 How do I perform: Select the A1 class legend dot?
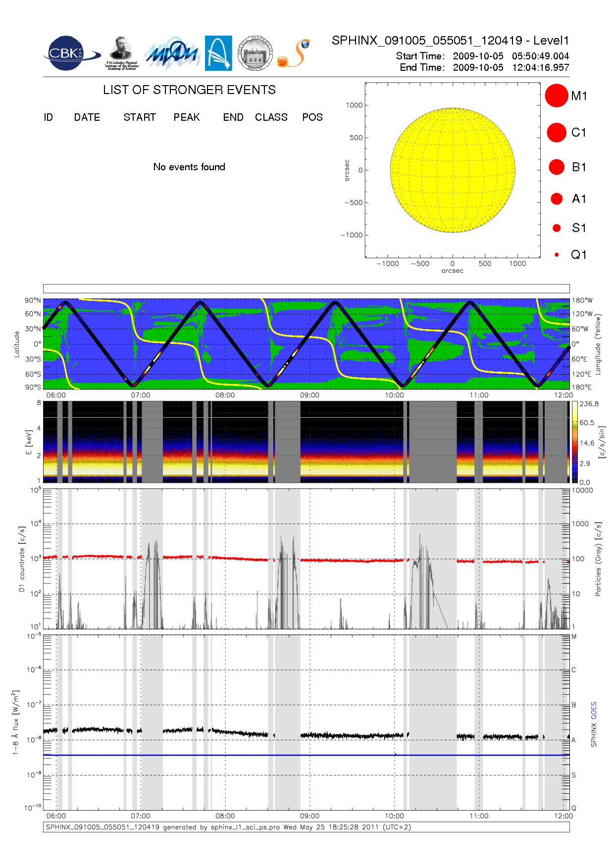(x=557, y=199)
